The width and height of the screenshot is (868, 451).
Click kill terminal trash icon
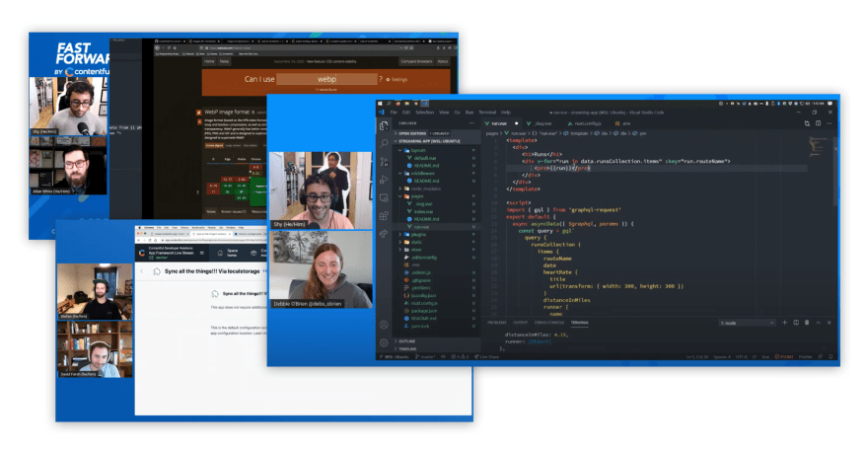(x=807, y=323)
